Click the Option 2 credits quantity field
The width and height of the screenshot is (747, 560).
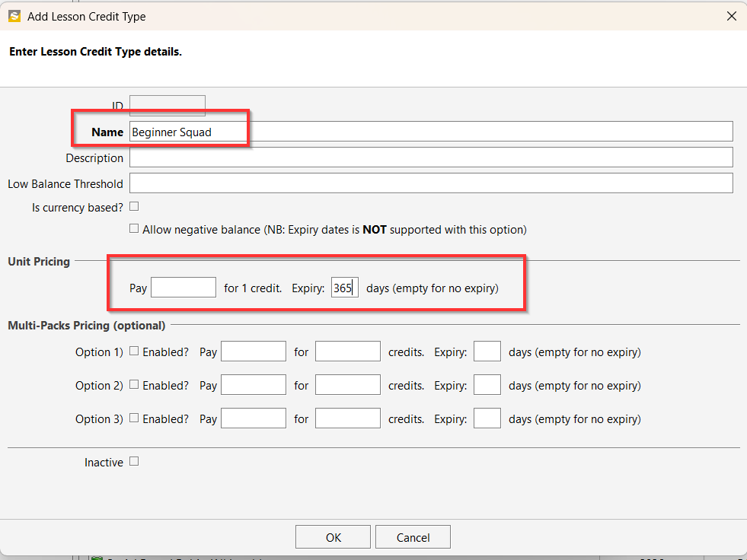click(x=347, y=385)
